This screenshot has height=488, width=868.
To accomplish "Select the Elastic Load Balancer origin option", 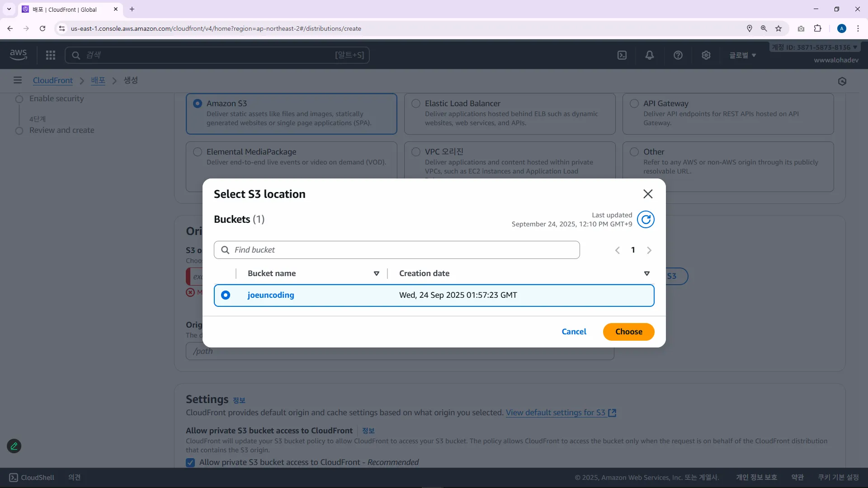I will pos(416,103).
